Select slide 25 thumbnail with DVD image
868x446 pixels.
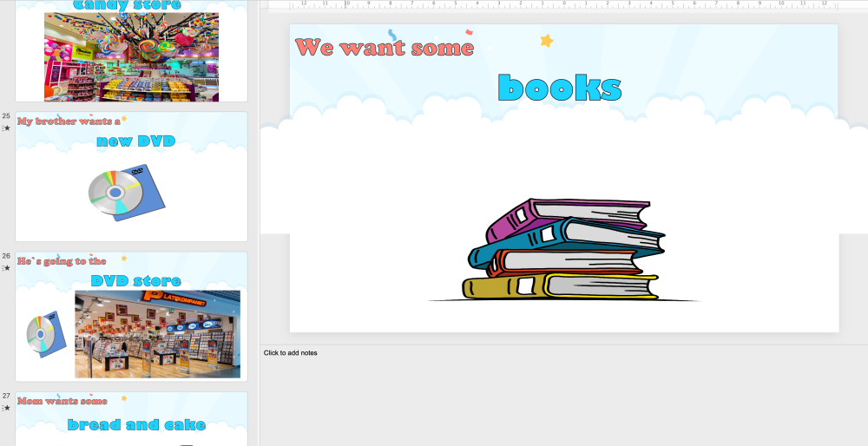click(131, 176)
